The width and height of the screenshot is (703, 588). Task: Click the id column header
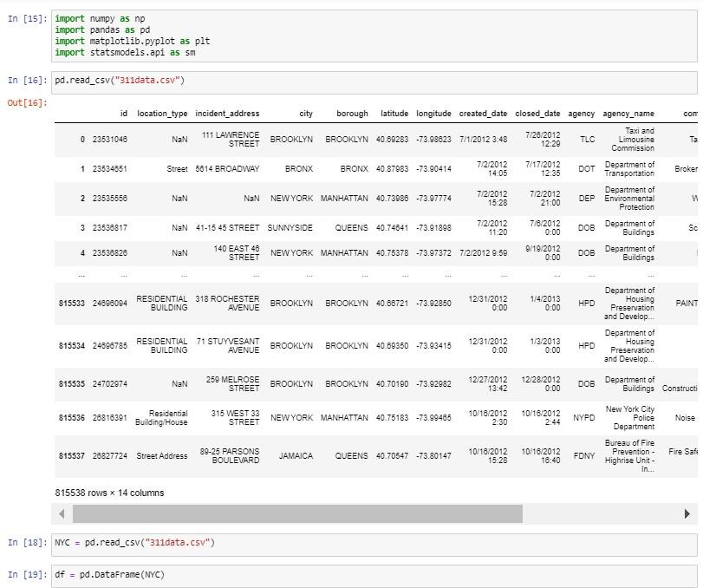[x=122, y=113]
